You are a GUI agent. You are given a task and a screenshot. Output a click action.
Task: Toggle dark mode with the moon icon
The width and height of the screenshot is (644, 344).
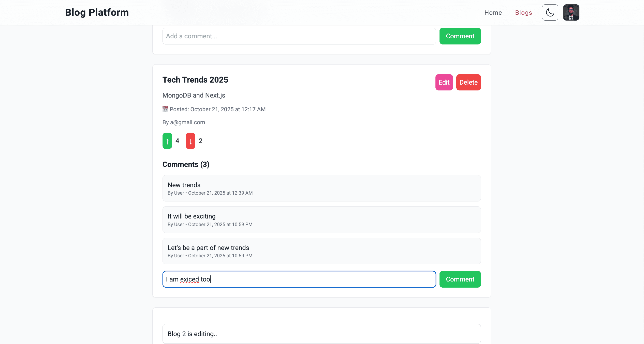550,12
